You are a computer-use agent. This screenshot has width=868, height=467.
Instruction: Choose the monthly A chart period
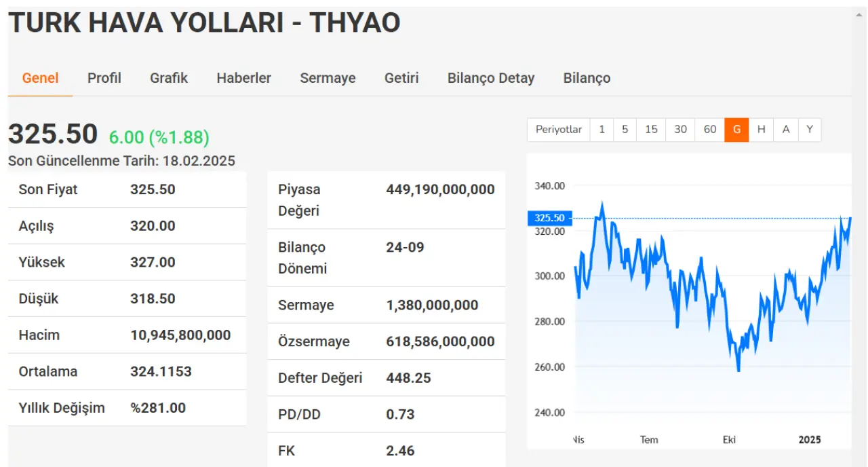point(785,130)
